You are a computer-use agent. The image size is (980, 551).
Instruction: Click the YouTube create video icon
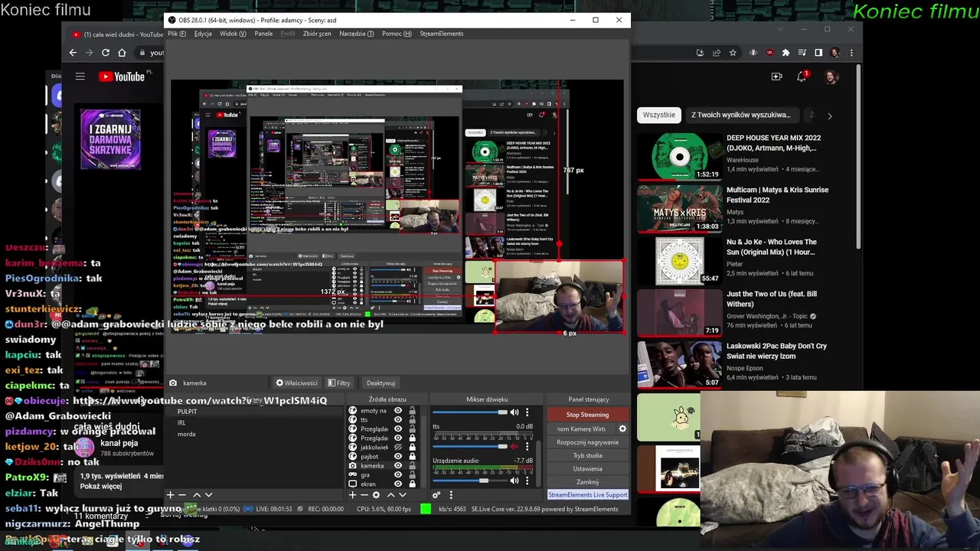click(x=776, y=77)
